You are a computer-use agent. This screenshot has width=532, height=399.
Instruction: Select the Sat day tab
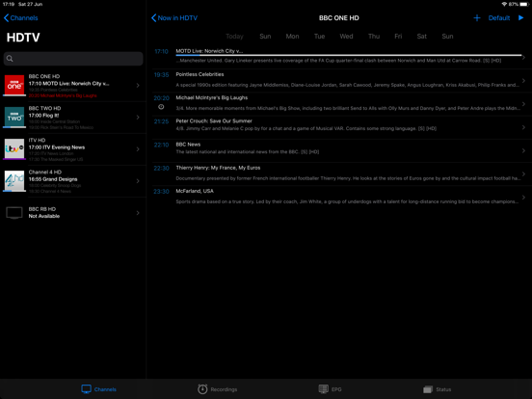(x=422, y=37)
